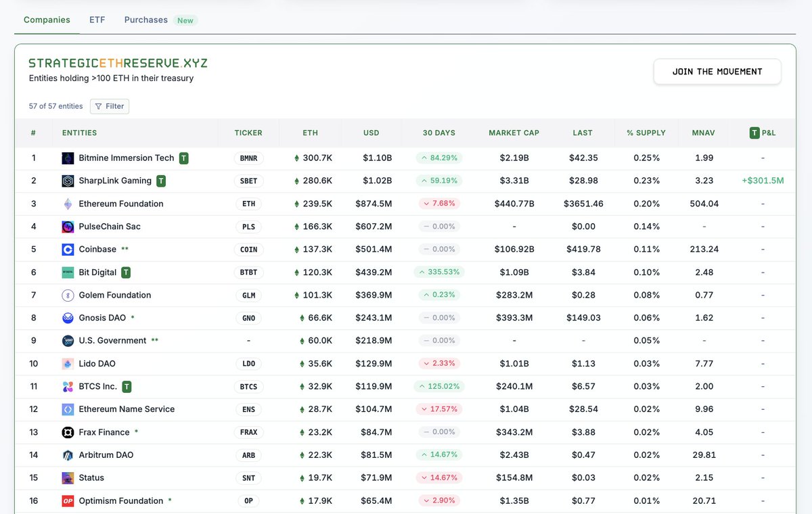
Task: Click the 57 of 57 entities label
Action: pyautogui.click(x=55, y=106)
